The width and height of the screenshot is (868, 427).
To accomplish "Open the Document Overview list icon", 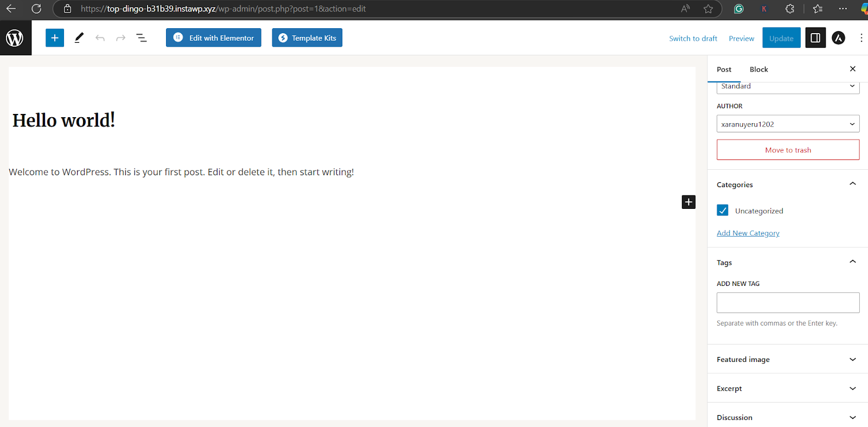I will pos(142,38).
